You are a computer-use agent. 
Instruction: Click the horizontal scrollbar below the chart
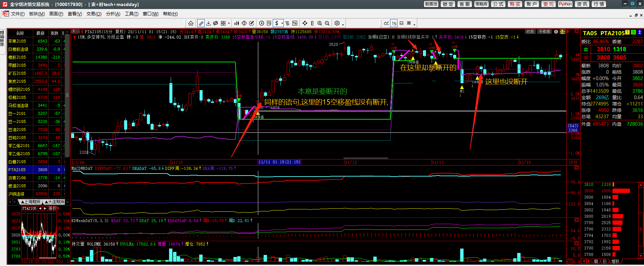[366, 158]
